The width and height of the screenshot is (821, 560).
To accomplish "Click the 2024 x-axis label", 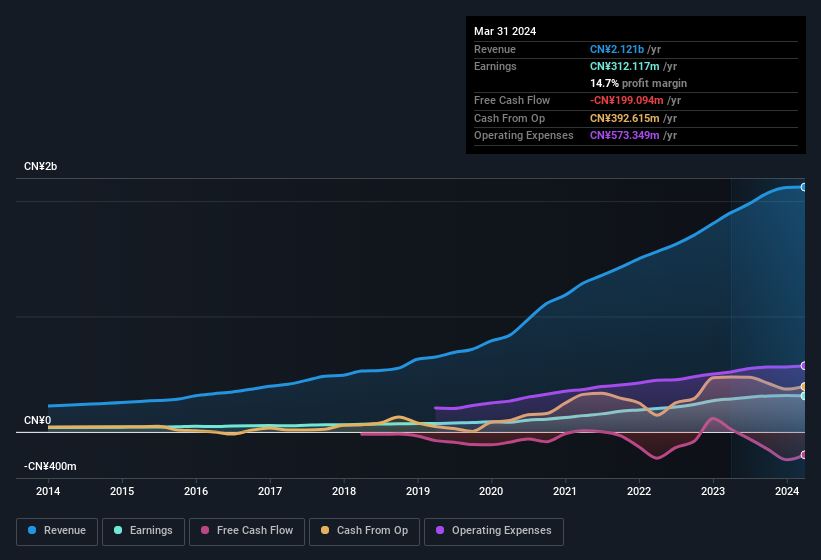I will pos(787,491).
